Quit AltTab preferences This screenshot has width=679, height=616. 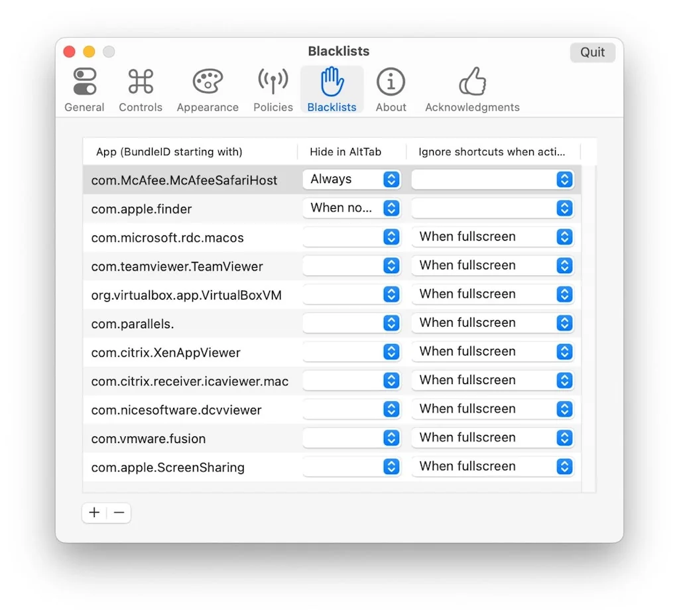click(591, 52)
